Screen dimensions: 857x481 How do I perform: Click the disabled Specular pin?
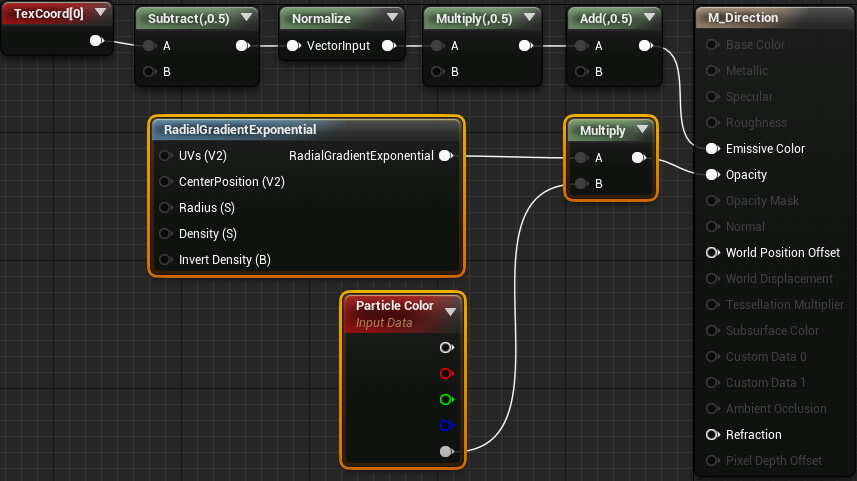coord(712,97)
